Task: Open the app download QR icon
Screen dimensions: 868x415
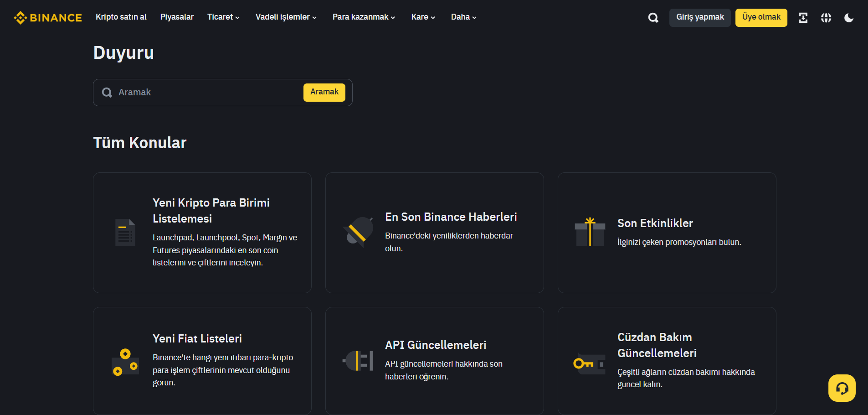Action: click(803, 18)
